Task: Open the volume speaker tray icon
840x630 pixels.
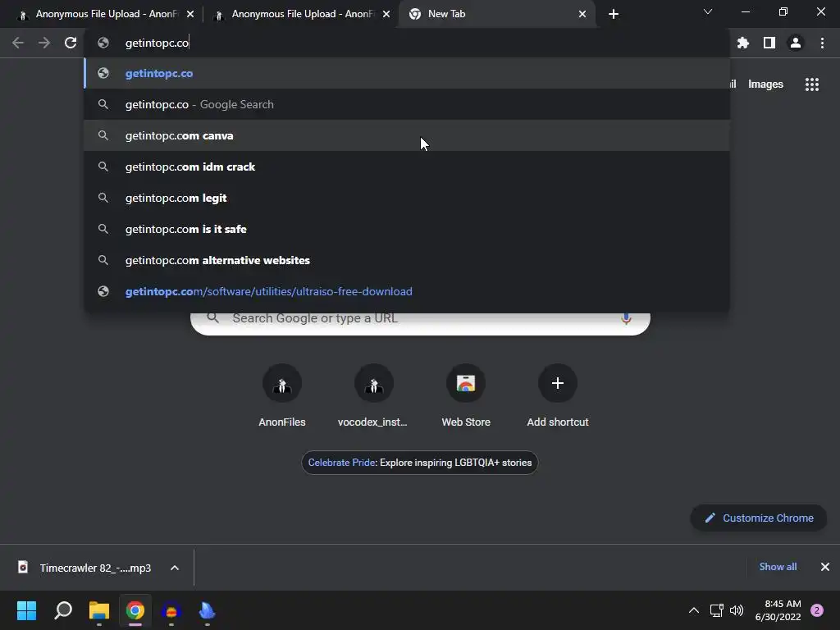Action: (737, 610)
